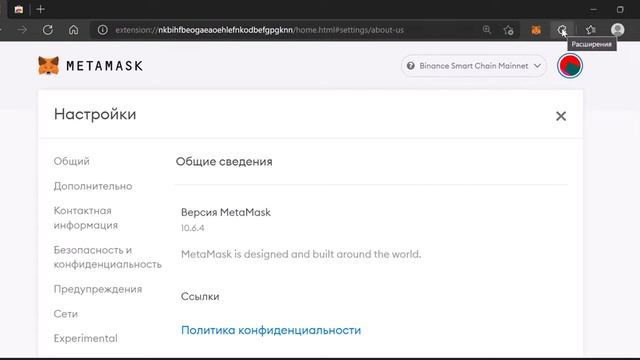640x360 pixels.
Task: Click the Ссылки heading
Action: tap(200, 296)
